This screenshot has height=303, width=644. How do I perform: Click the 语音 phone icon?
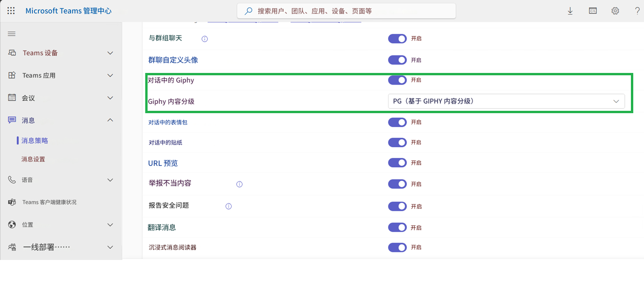[12, 180]
